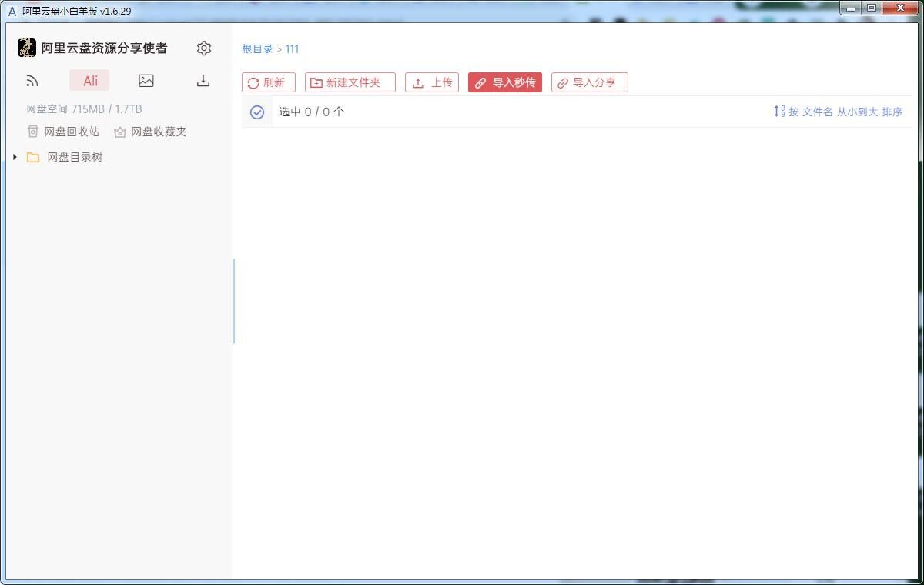Change the 从小到大 sort order
Screen dimensions: 924x585
coord(857,112)
